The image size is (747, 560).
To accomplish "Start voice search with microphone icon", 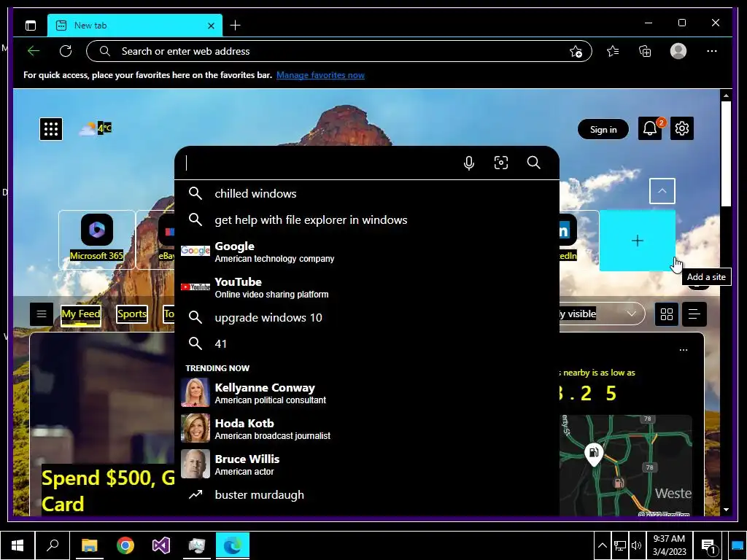I will [469, 163].
